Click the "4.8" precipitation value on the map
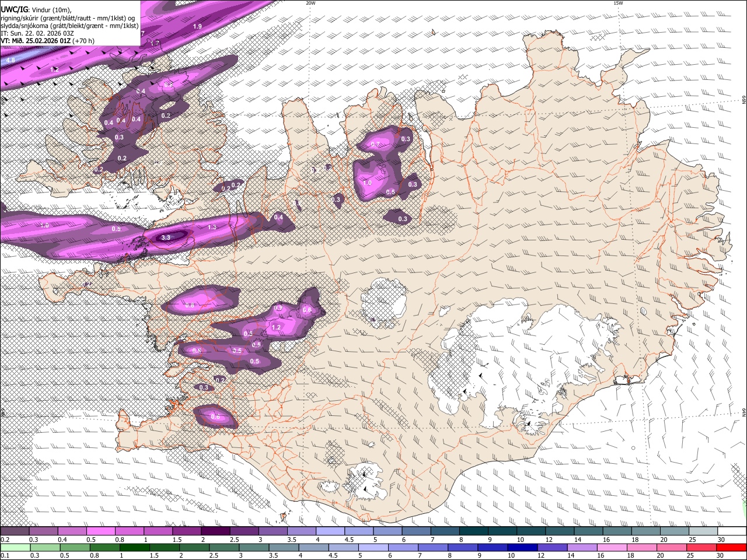Screen dimensions: 747x560 pyautogui.click(x=11, y=60)
